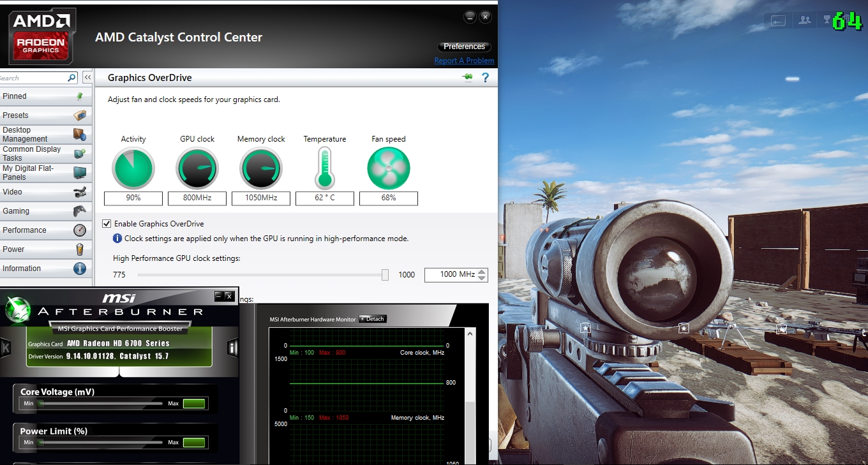Image resolution: width=868 pixels, height=465 pixels.
Task: Click the Memory clock gauge icon
Action: (x=261, y=168)
